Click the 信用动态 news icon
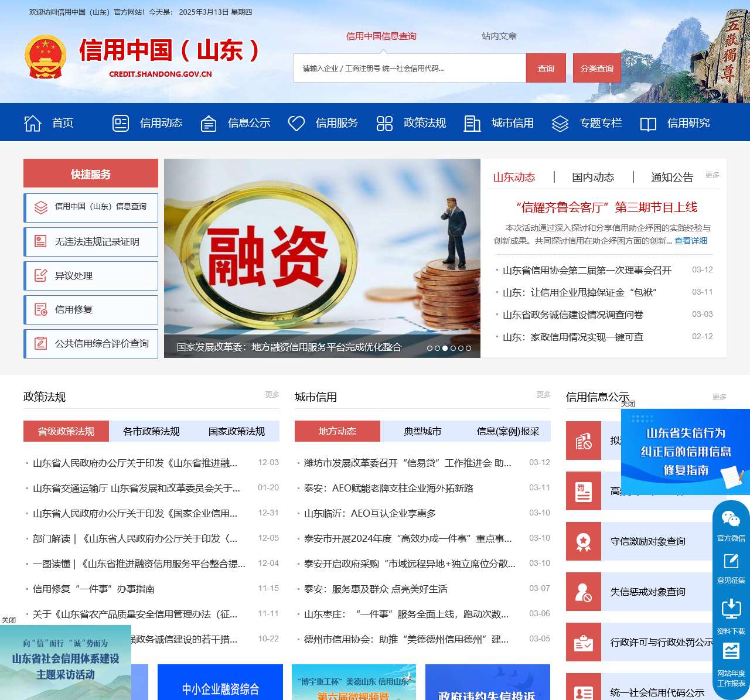The image size is (750, 700). (121, 123)
